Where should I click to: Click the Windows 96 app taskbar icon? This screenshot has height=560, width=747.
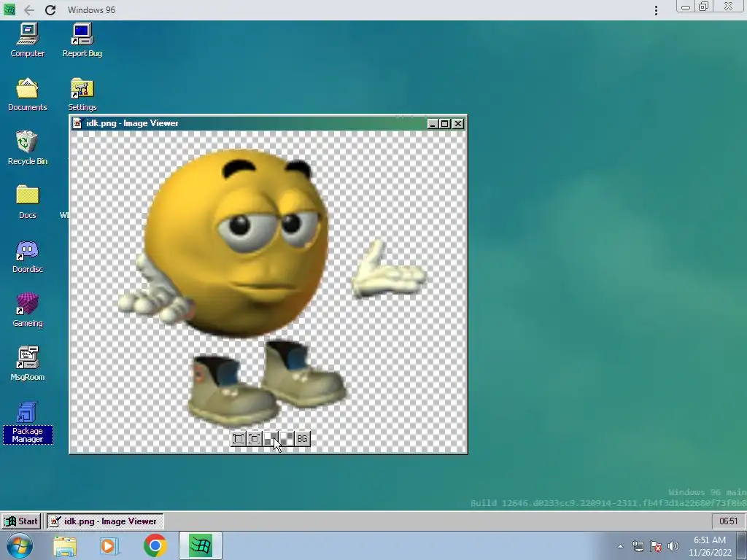coord(200,545)
